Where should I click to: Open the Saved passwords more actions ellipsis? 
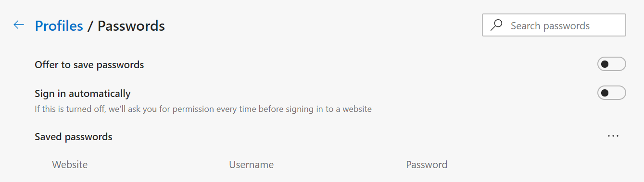[613, 136]
